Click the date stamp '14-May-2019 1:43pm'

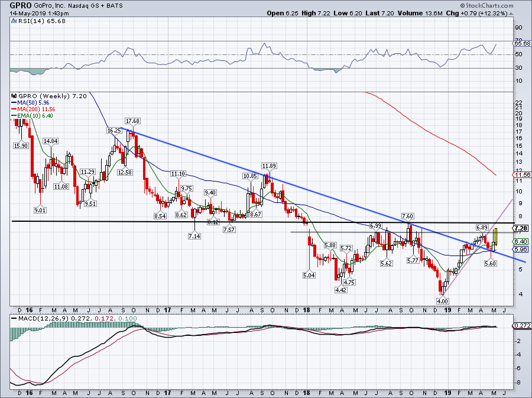39,14
